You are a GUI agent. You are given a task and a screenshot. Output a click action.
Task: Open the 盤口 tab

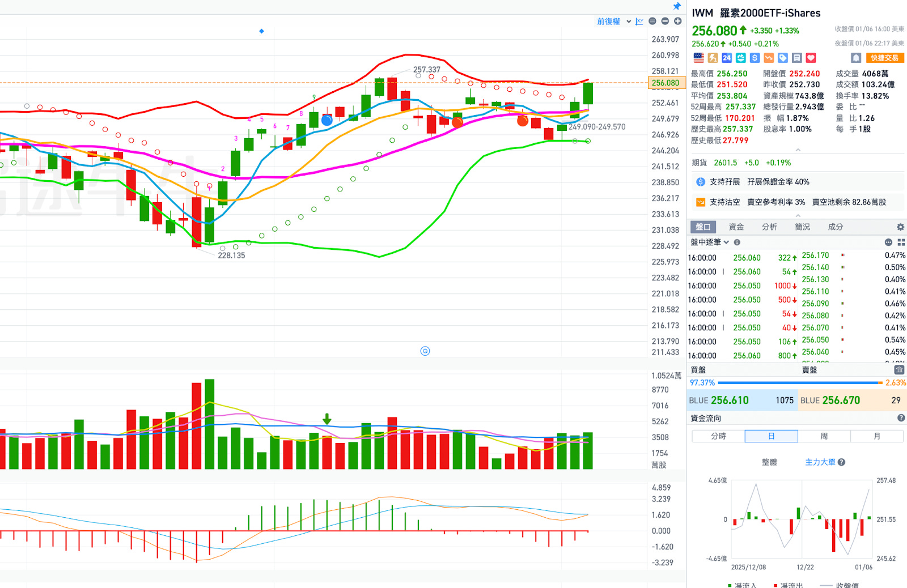pos(703,227)
